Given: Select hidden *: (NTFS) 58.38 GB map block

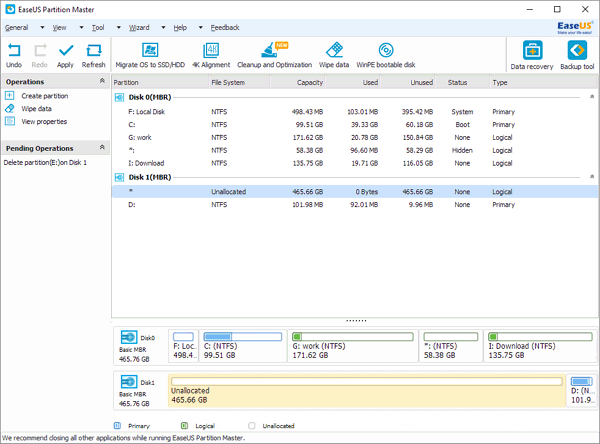Looking at the screenshot, I should (451, 346).
